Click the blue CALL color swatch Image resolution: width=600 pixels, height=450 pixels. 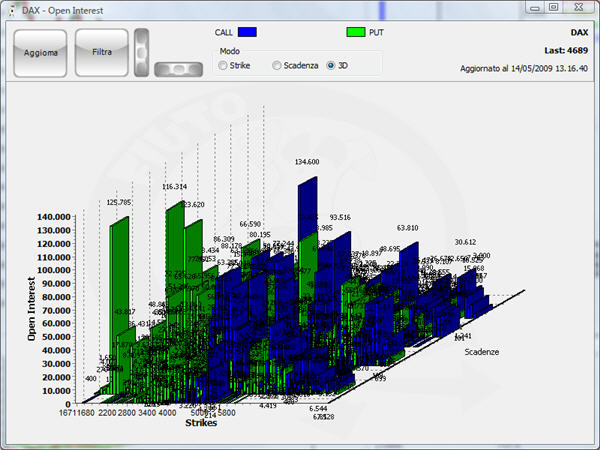[x=248, y=32]
